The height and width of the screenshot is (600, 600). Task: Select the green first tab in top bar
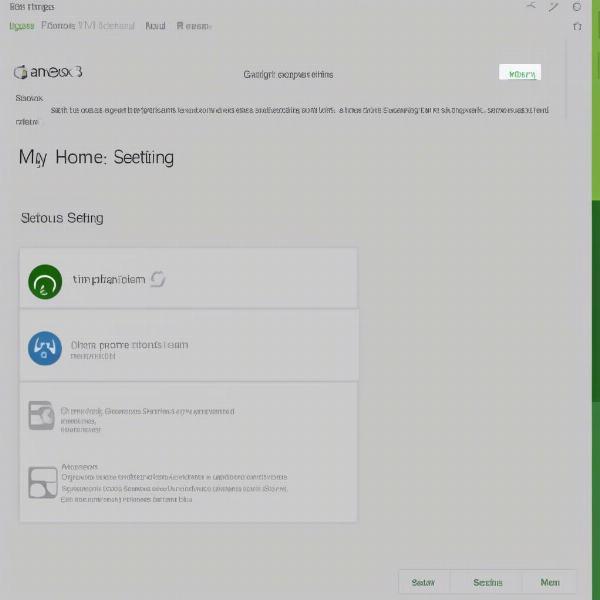tap(22, 26)
